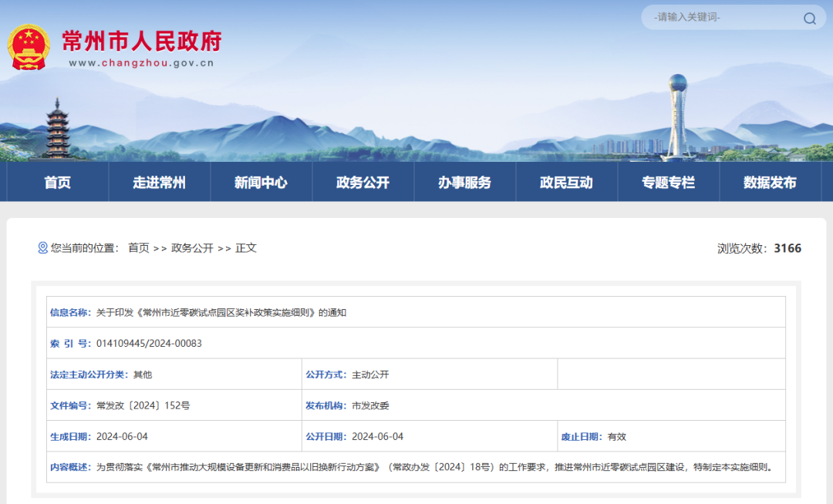This screenshot has height=504, width=833.
Task: Open the 专题专栏 section
Action: [668, 181]
